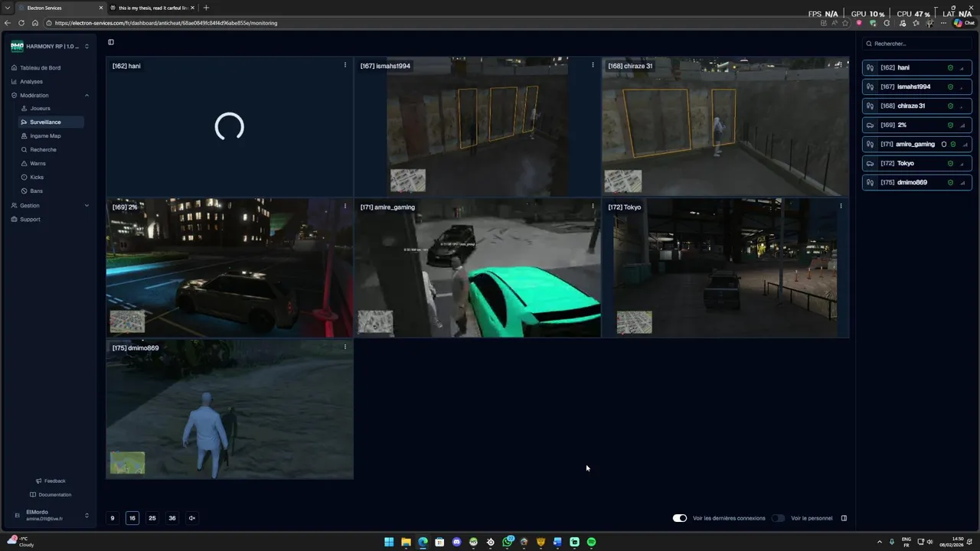Screen dimensions: 980x551
Task: Set grid size to 9 streams
Action: pyautogui.click(x=113, y=518)
